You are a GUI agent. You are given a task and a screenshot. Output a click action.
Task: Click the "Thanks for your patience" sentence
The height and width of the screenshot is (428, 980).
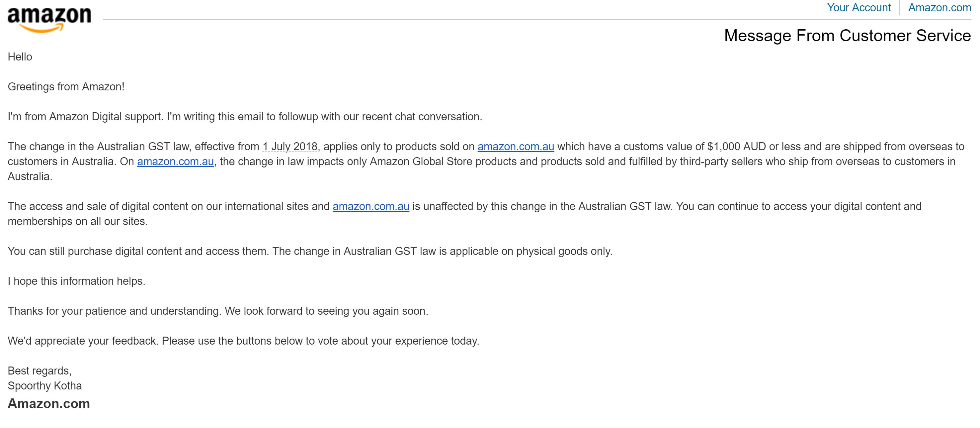pos(218,311)
